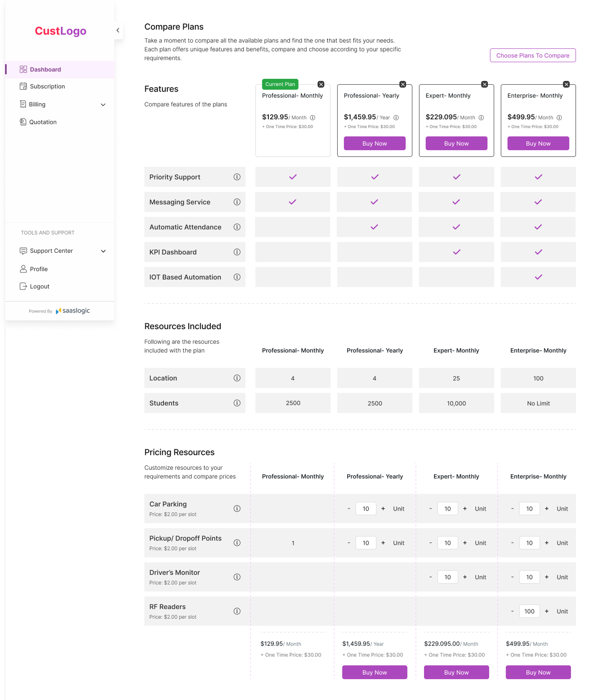This screenshot has height=700, width=606.
Task: Buy Now on Expert- Monthly plan card
Action: [457, 143]
